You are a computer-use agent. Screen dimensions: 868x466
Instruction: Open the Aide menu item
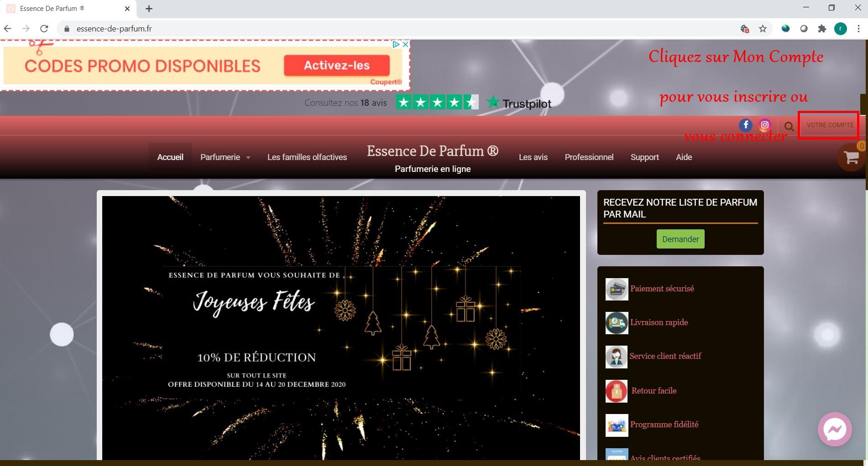tap(684, 157)
